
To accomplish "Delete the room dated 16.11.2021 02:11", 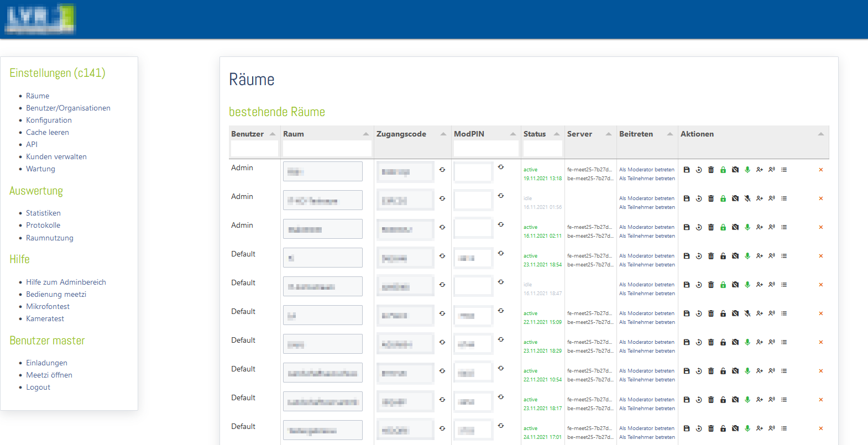I will coord(711,227).
